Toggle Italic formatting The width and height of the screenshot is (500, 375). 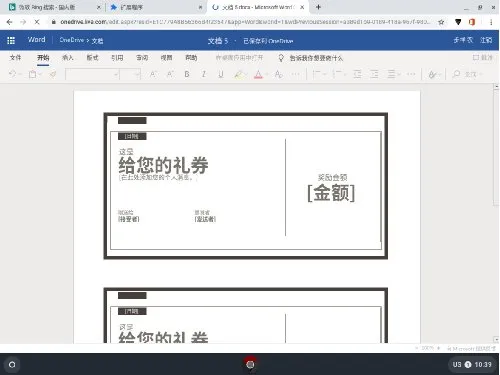204,74
